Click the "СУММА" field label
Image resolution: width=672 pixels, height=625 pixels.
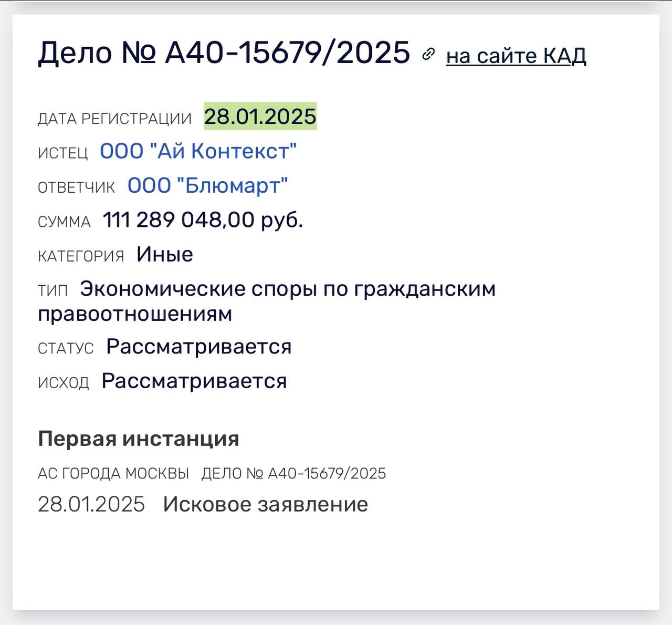point(64,222)
